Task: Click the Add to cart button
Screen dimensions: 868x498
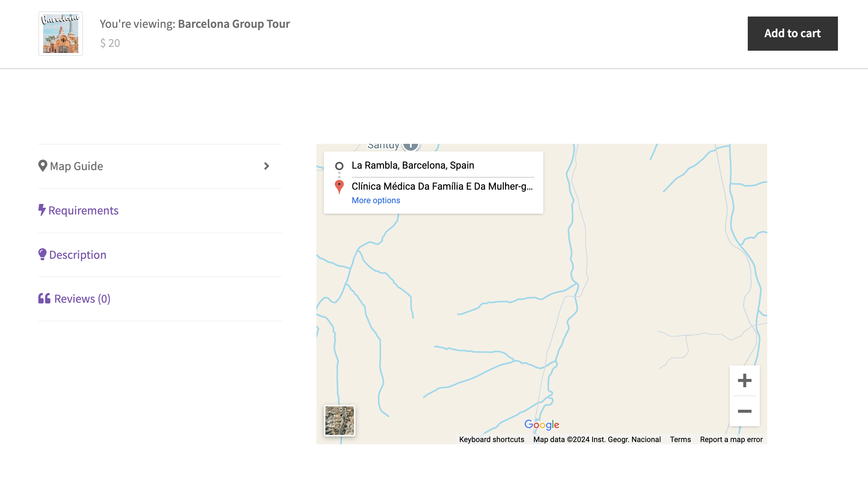Action: click(792, 33)
